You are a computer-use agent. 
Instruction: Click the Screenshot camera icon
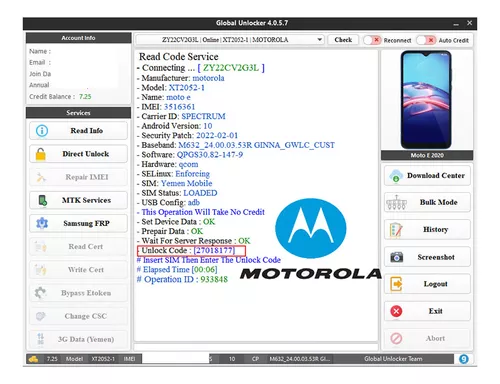(396, 257)
